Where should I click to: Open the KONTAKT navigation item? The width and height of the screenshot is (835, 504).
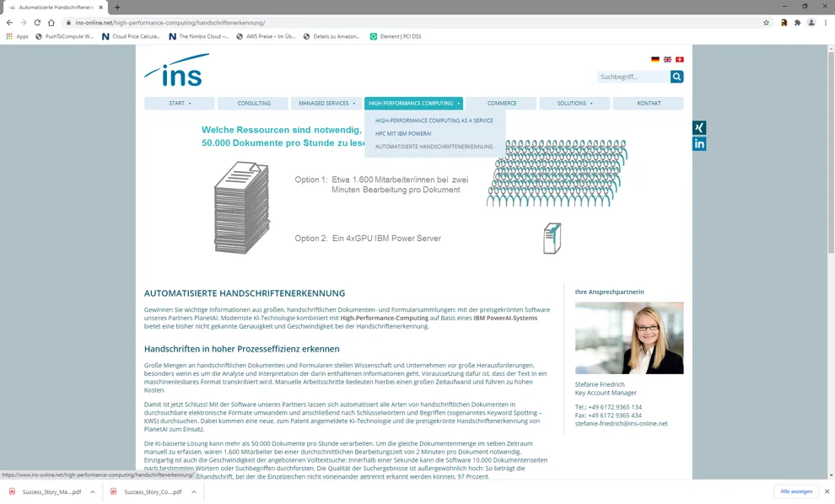click(x=649, y=104)
